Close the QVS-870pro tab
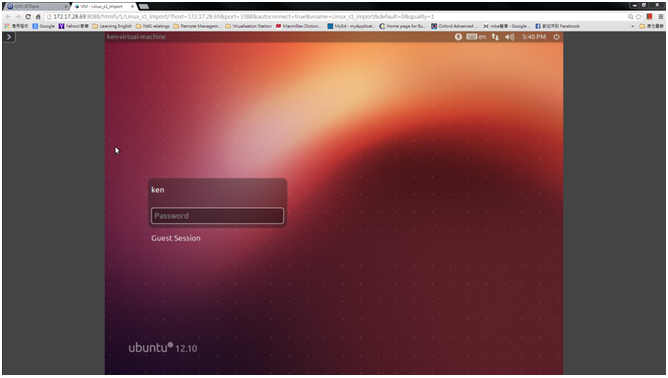The width and height of the screenshot is (668, 378). tap(66, 6)
